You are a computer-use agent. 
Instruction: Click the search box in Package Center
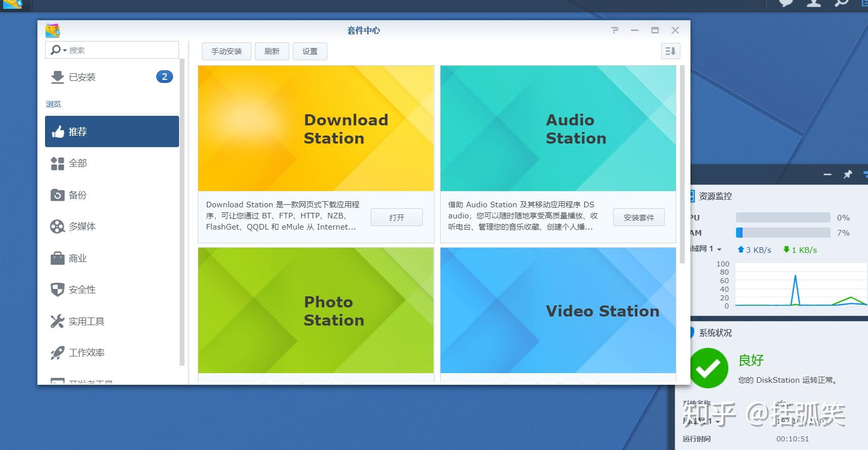click(112, 50)
